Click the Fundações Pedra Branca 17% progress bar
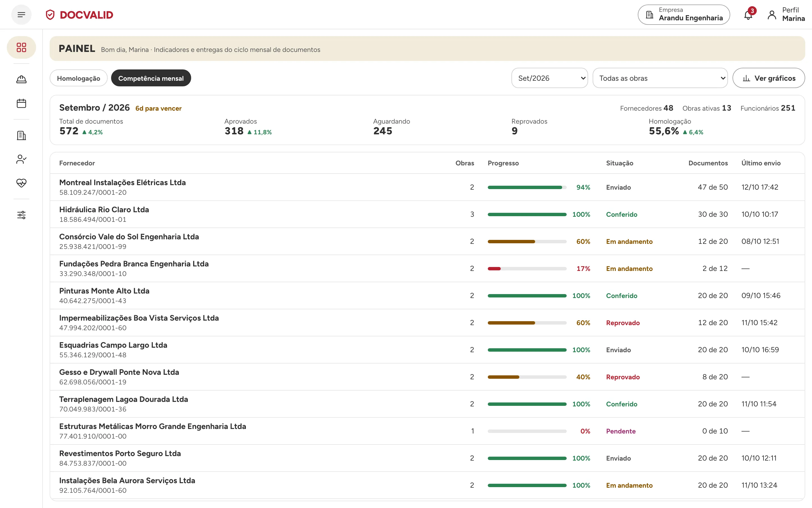The width and height of the screenshot is (812, 508). [527, 269]
